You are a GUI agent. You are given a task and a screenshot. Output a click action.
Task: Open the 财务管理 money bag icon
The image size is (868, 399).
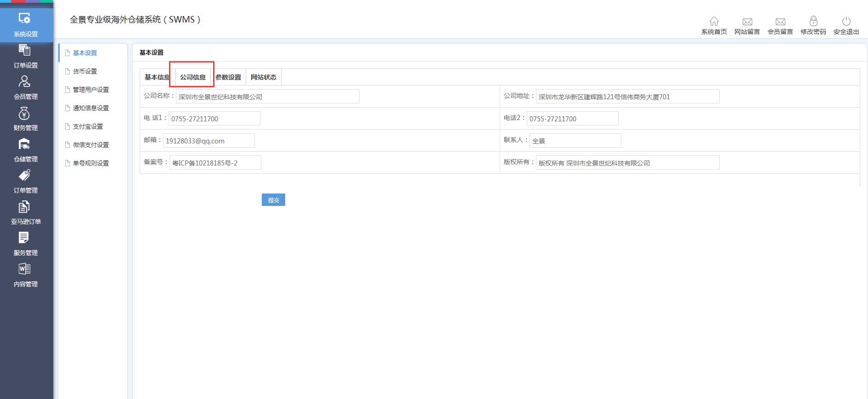(x=25, y=113)
